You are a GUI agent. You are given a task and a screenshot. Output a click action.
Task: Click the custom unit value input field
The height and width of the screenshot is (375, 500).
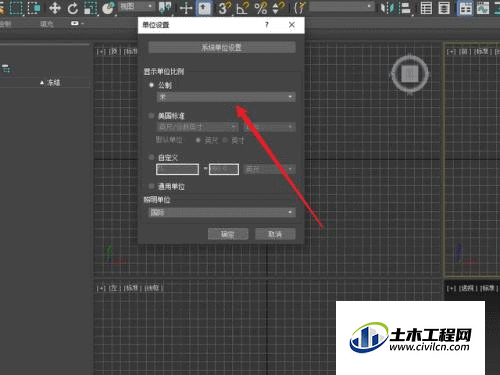224,169
